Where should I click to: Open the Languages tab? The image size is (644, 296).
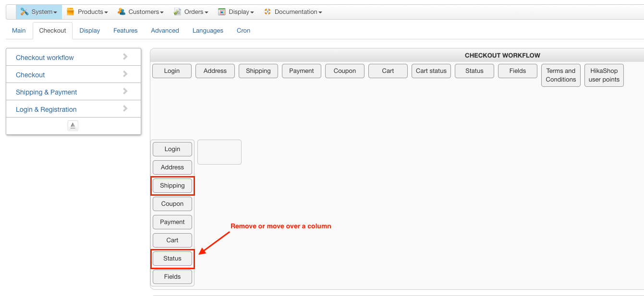click(x=208, y=30)
